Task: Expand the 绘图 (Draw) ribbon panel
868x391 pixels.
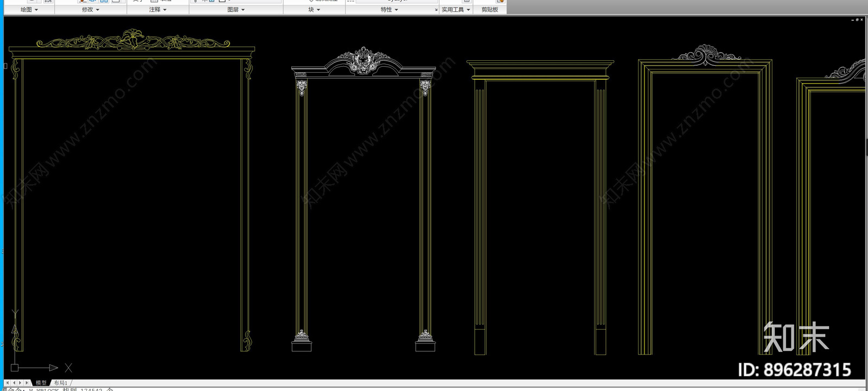Action: (x=29, y=9)
